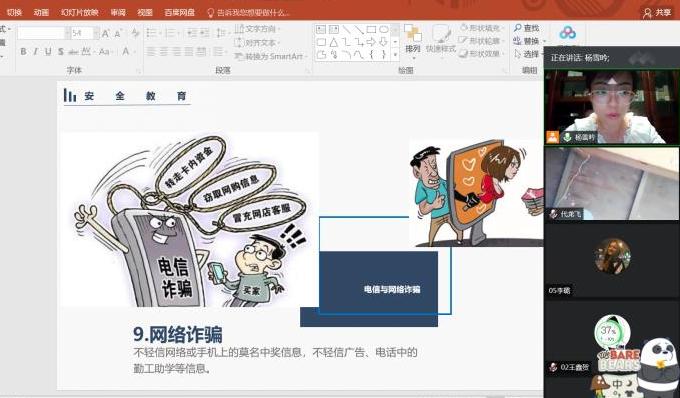Toggle Underline text formatting
Screen dimensions: 680x398
click(48, 52)
